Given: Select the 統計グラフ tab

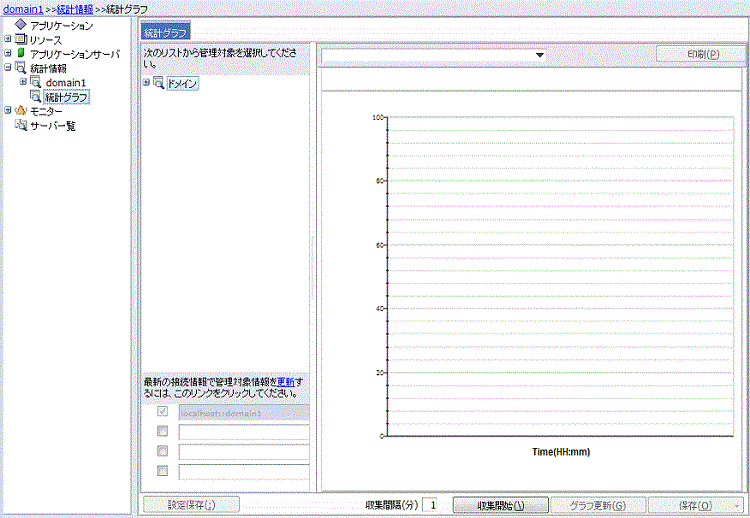Looking at the screenshot, I should (166, 33).
